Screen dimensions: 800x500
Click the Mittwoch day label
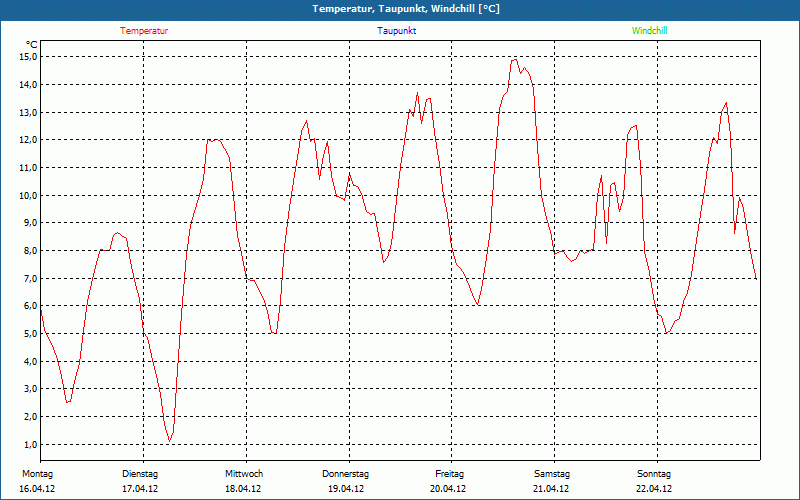[244, 474]
